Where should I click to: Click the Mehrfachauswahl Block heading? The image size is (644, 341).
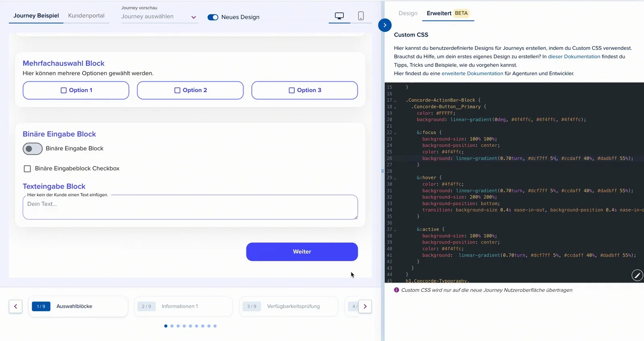coord(64,64)
